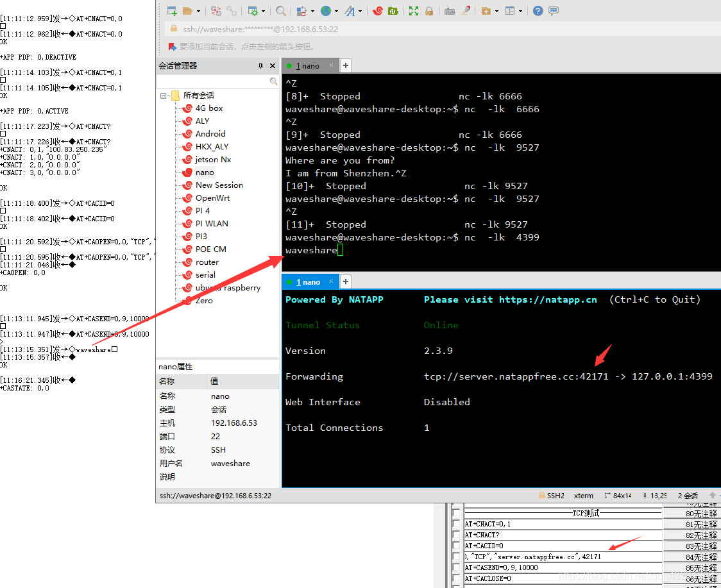721x588 pixels.
Task: Close the session manager panel
Action: 273,66
